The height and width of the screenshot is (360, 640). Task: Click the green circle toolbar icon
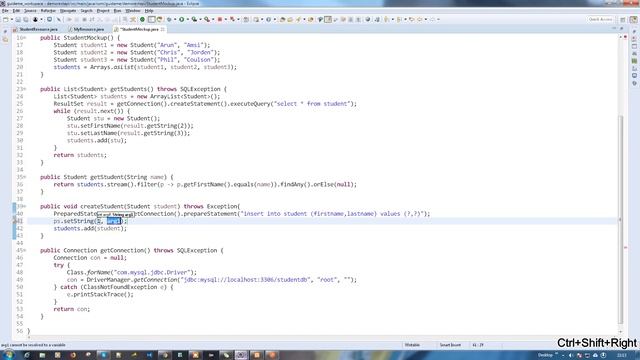(x=142, y=19)
